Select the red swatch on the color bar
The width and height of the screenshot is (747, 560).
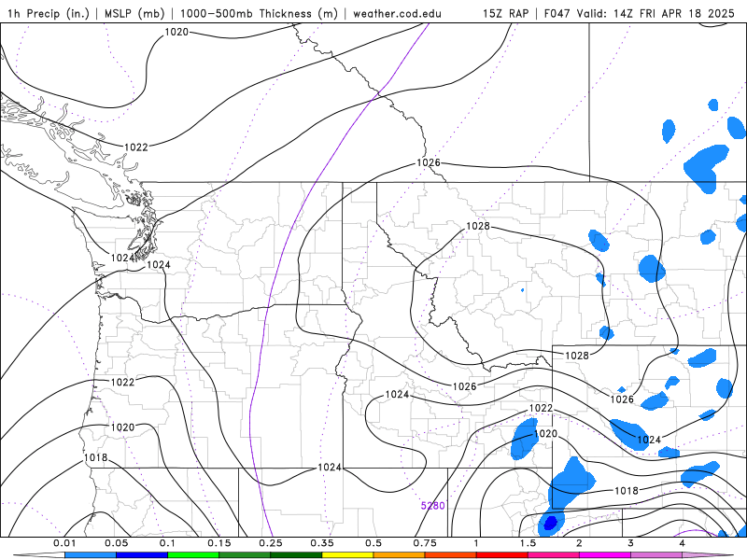pos(502,555)
